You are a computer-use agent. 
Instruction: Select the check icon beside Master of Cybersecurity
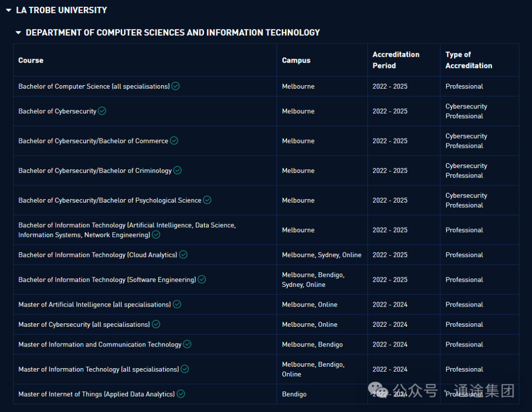point(156,324)
